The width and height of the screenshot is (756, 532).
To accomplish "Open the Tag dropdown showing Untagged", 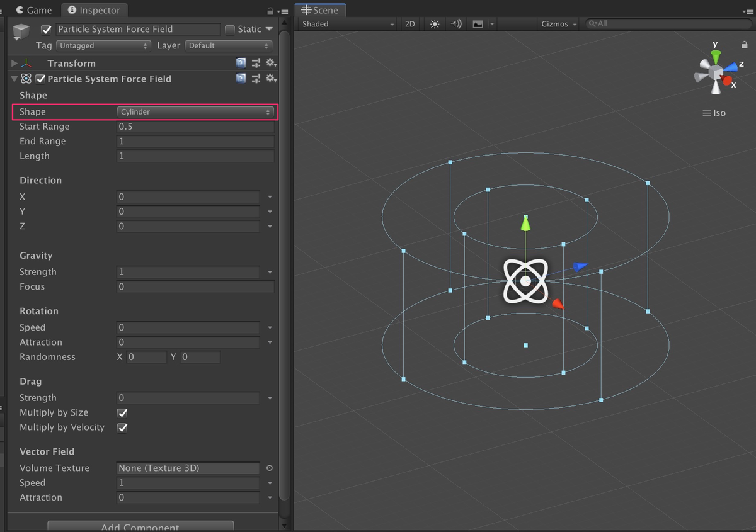I will click(x=103, y=46).
